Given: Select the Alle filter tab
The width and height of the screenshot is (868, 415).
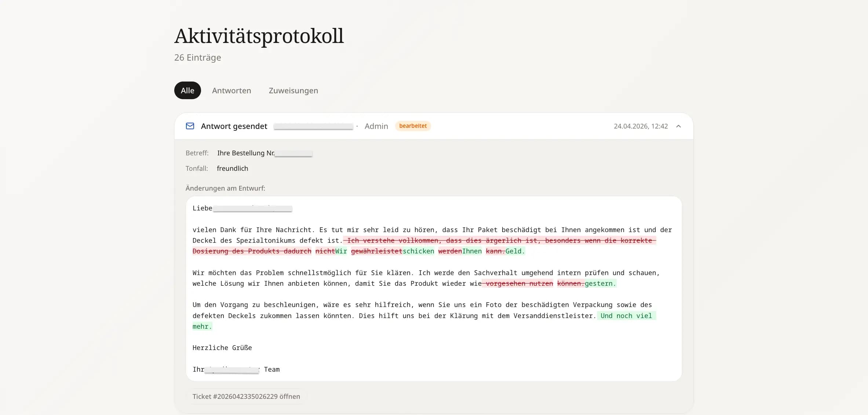Looking at the screenshot, I should coord(187,90).
